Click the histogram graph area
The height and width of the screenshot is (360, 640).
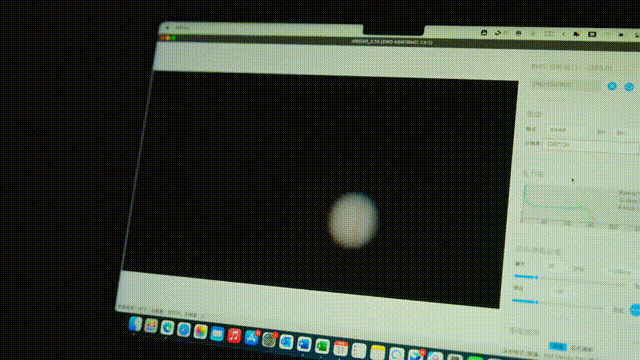pyautogui.click(x=581, y=204)
